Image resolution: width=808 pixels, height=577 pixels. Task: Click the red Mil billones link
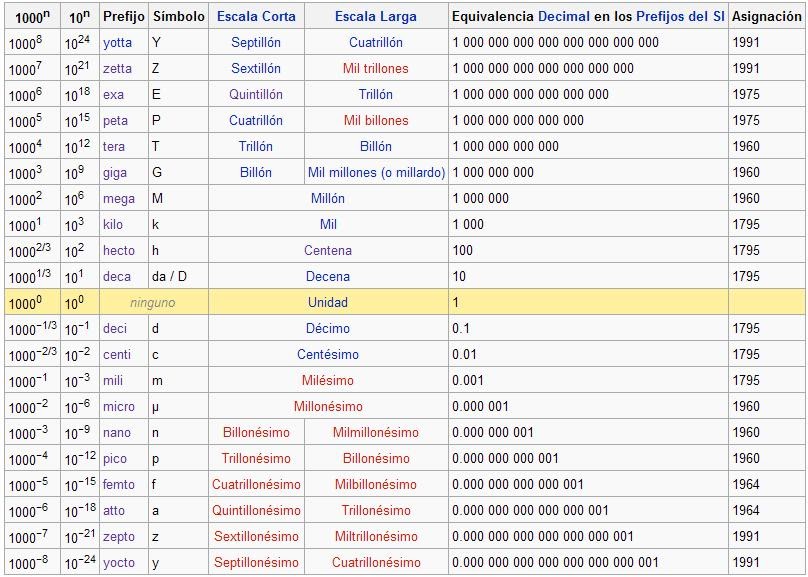(376, 121)
